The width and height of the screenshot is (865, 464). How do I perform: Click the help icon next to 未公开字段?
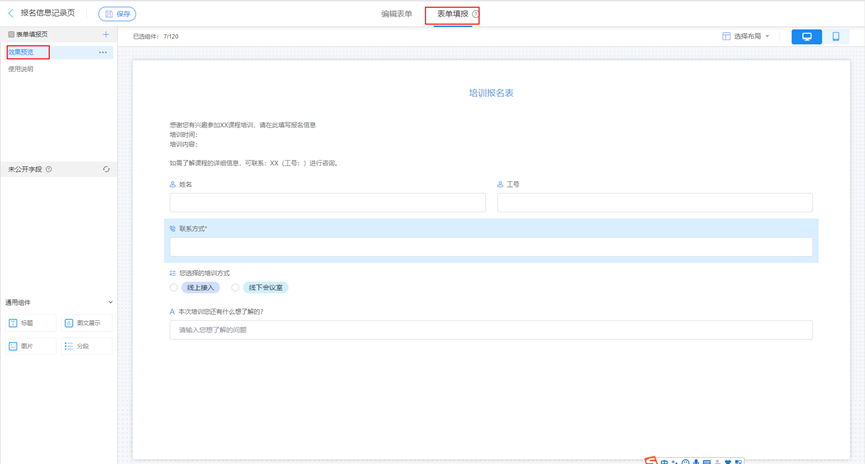[49, 169]
